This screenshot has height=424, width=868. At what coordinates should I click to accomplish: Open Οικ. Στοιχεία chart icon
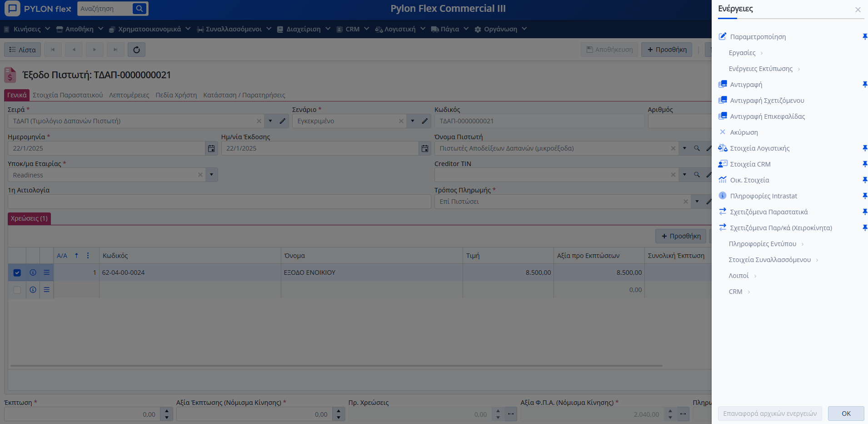click(x=723, y=180)
